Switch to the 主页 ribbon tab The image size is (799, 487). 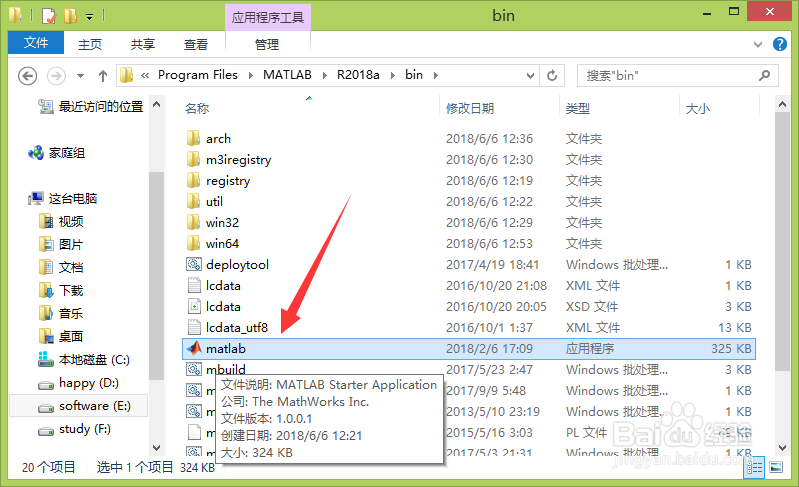pyautogui.click(x=90, y=45)
